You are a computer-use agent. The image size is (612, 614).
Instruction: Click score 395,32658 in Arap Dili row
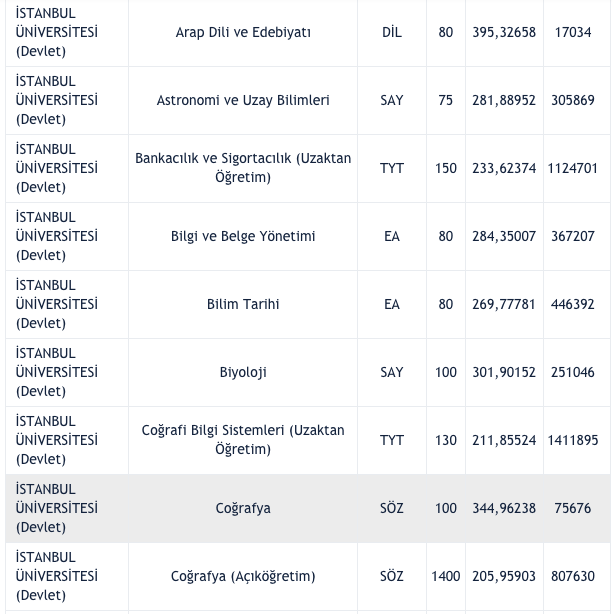point(504,32)
